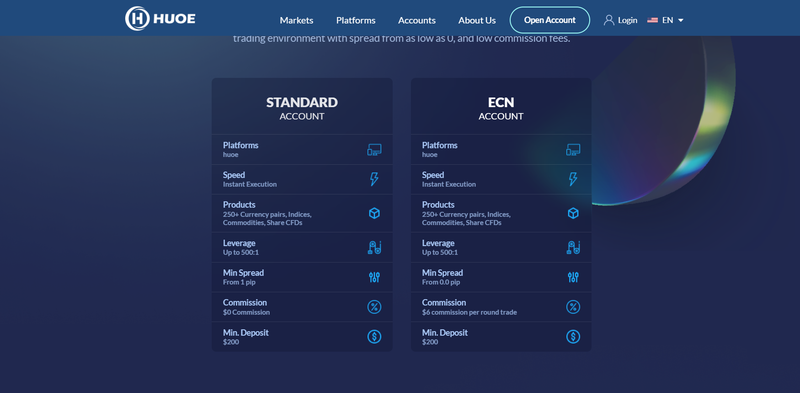The height and width of the screenshot is (393, 800).
Task: Click the Standard account Products cube icon
Action: 374,213
